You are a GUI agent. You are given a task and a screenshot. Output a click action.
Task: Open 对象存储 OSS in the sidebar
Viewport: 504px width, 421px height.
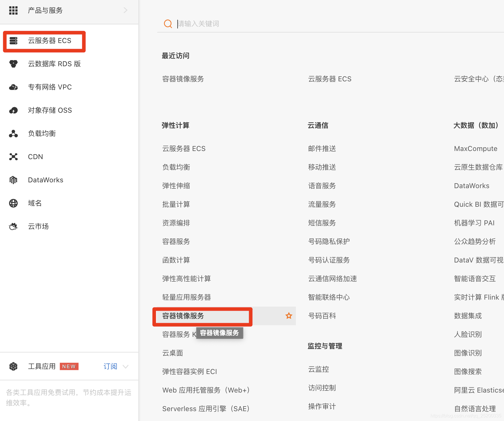coord(50,110)
